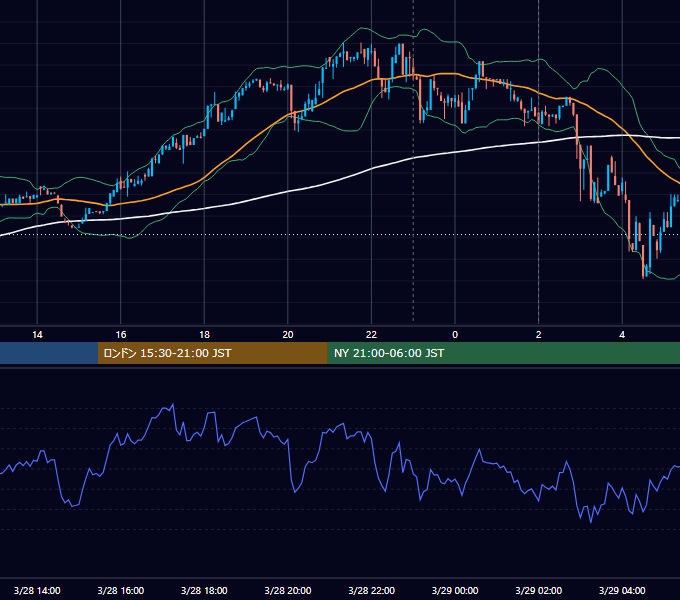680x600 pixels.
Task: Click the 3/29 00:00 time label
Action: click(x=455, y=590)
